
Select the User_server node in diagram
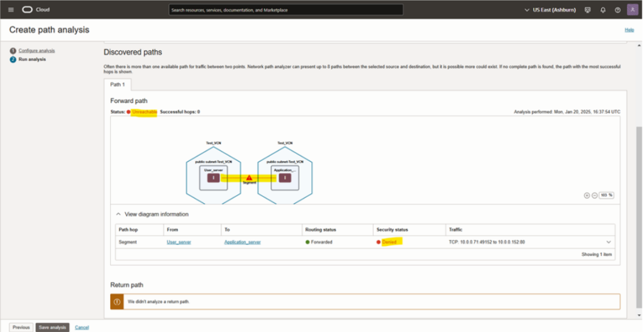214,177
